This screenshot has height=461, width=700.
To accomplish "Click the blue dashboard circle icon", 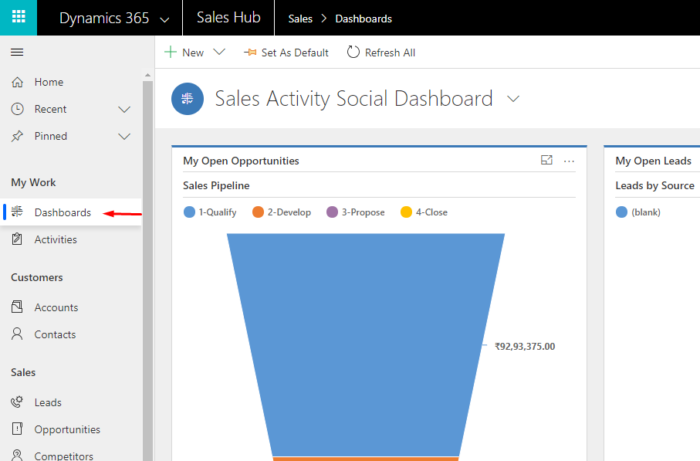I will 188,99.
